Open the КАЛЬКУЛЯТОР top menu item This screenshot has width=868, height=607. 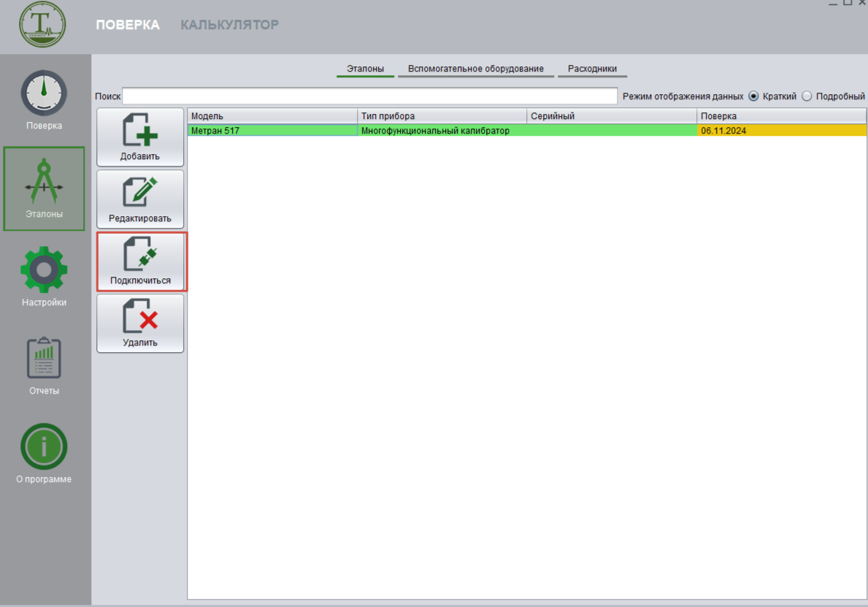tap(229, 26)
